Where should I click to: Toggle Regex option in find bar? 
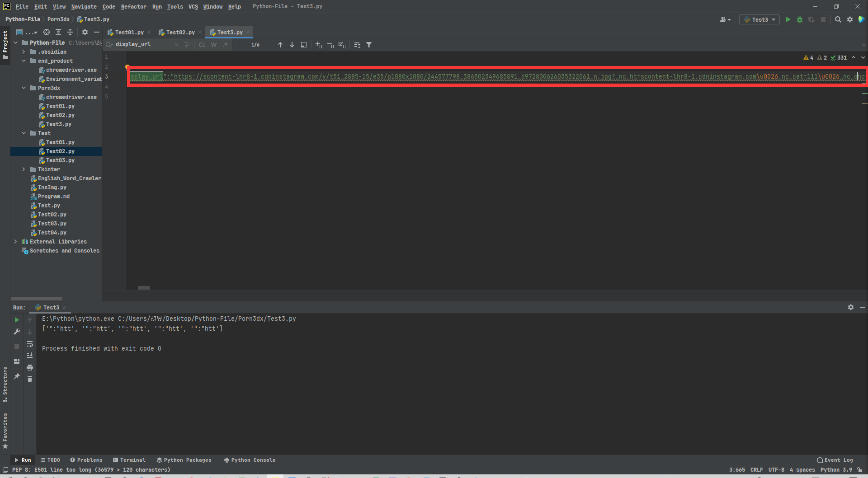[225, 45]
